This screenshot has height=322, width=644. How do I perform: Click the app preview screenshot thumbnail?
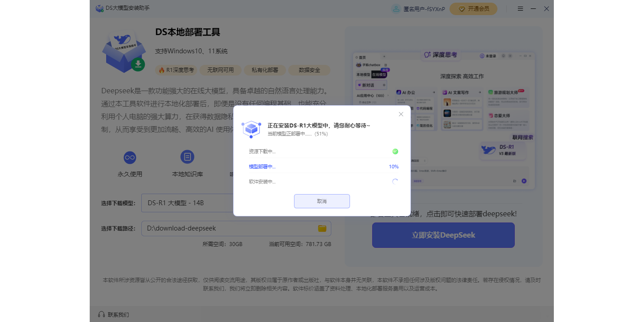444,120
